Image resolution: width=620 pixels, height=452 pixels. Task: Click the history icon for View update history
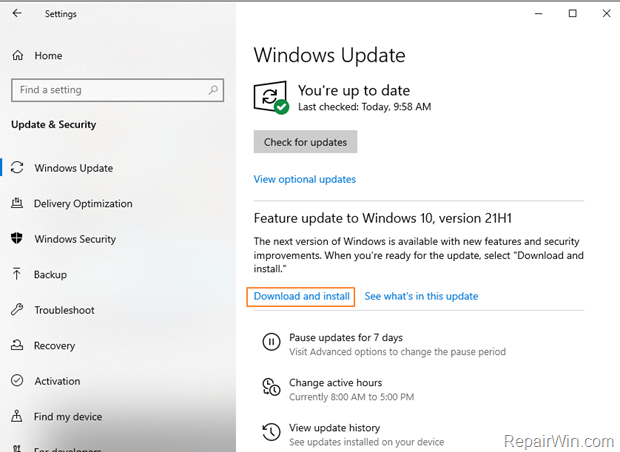(271, 432)
